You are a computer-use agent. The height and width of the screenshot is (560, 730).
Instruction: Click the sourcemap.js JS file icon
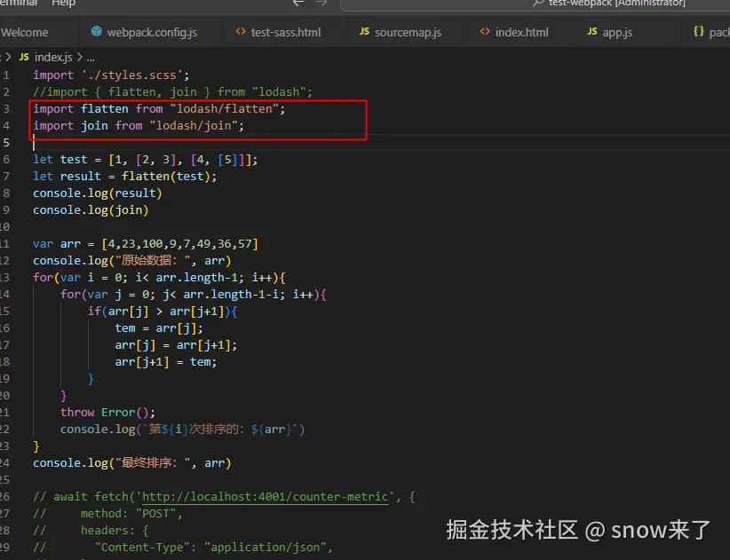click(364, 31)
